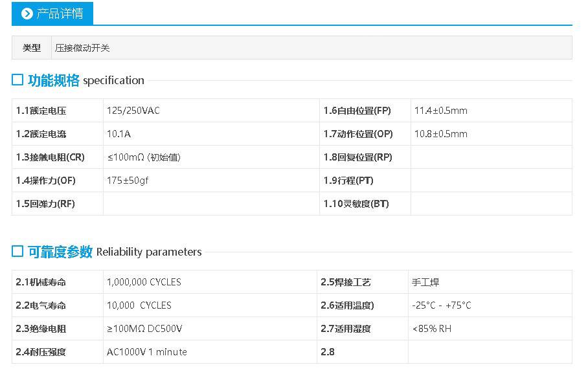
Task: Click the 1.2额定电流 row label
Action: tap(41, 134)
